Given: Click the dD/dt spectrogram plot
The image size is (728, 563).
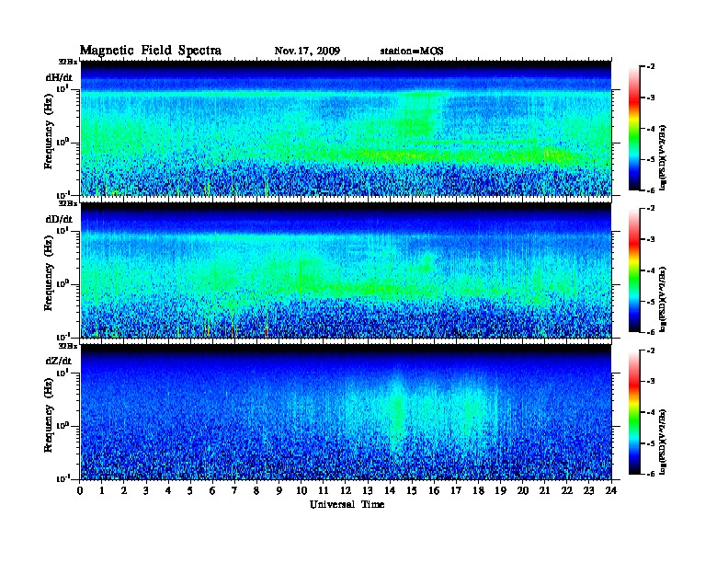Looking at the screenshot, I should 346,270.
